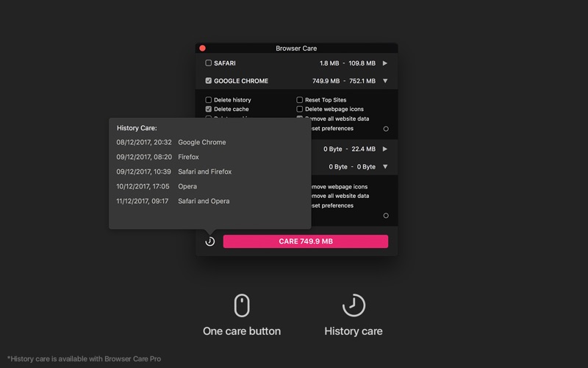Click the GOOGLE CHROME browser label

[241, 81]
